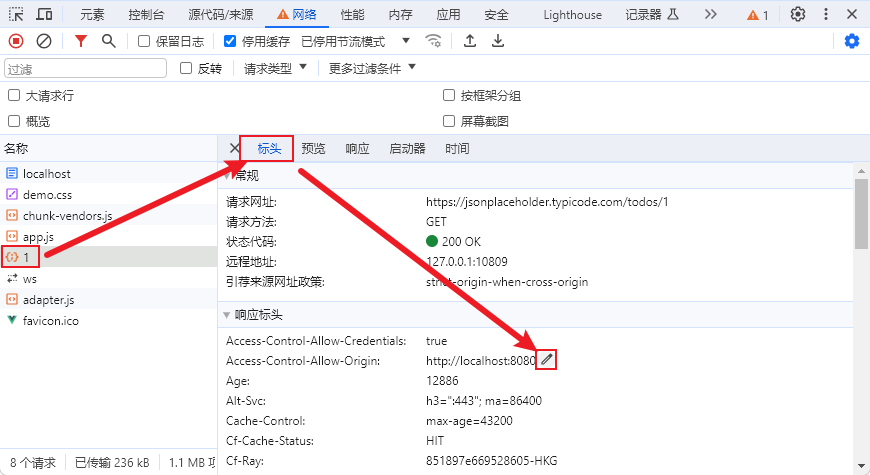Select the request named 1
Screen dimensions: 870x475
(108, 257)
